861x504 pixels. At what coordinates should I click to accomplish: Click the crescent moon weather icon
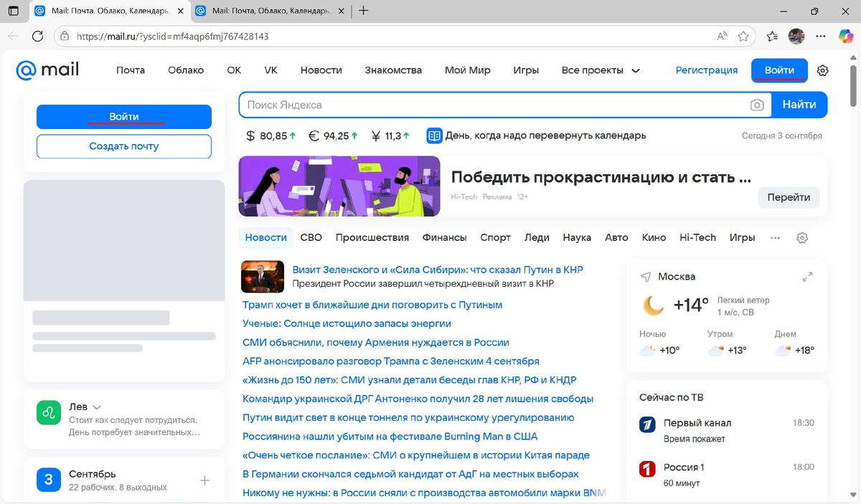[x=655, y=305]
